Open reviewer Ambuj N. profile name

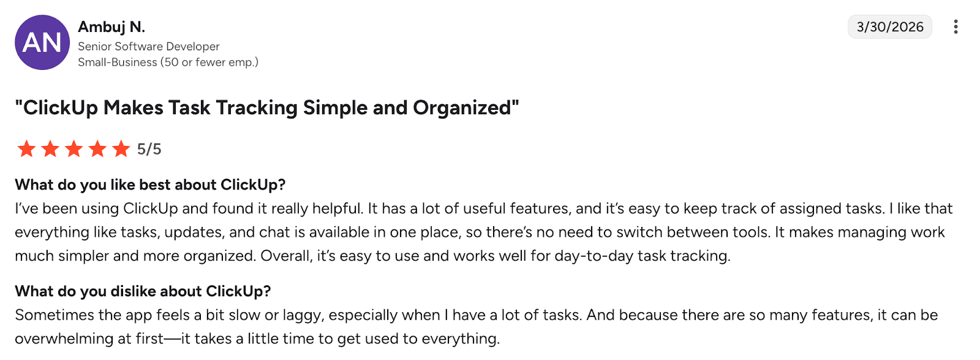pos(111,27)
